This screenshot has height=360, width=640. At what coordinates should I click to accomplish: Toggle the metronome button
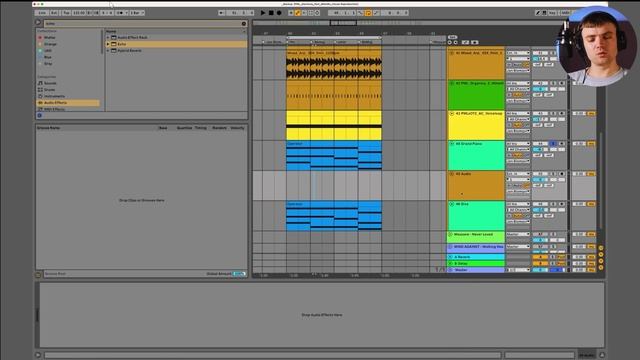click(x=121, y=13)
